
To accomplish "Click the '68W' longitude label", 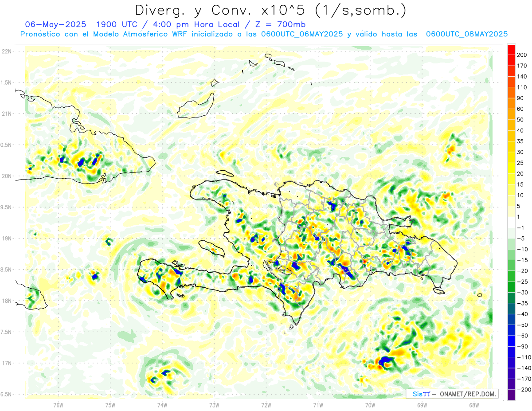I will click(x=474, y=404).
